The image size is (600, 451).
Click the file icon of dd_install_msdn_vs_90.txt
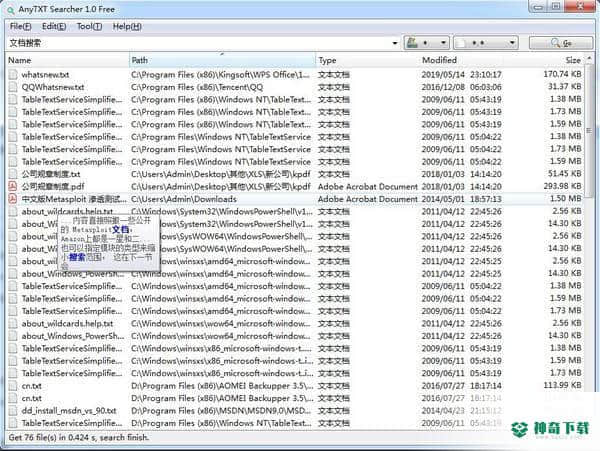coord(13,410)
